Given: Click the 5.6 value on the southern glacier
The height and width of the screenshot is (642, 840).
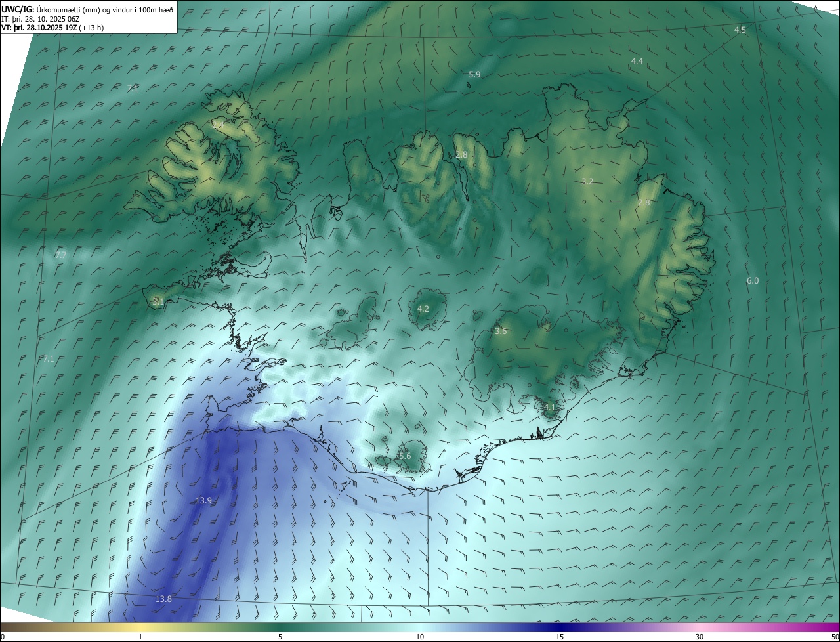Looking at the screenshot, I should coord(404,456).
